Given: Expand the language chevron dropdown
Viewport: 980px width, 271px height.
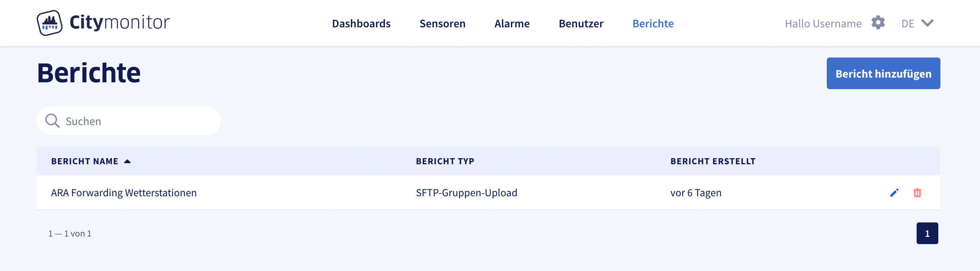Looking at the screenshot, I should (927, 23).
